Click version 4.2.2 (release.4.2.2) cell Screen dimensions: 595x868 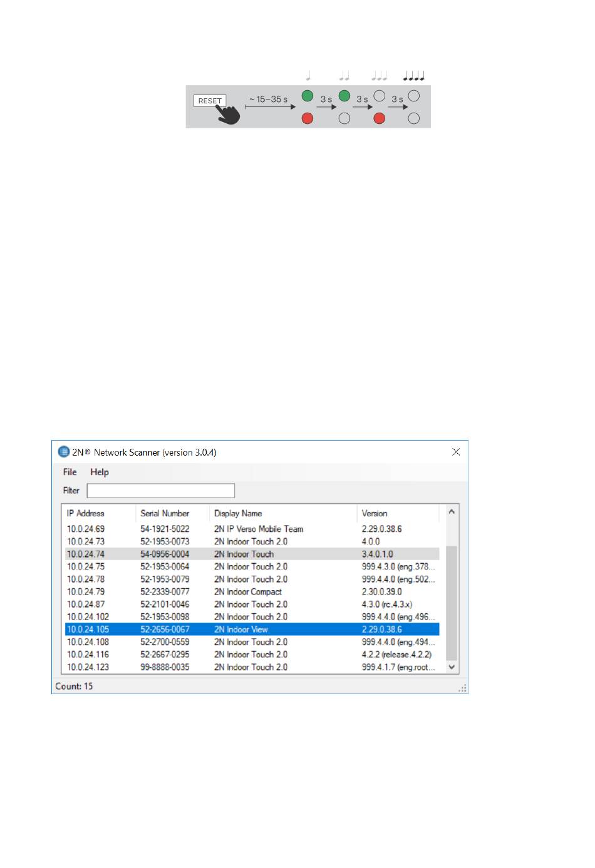pos(397,655)
